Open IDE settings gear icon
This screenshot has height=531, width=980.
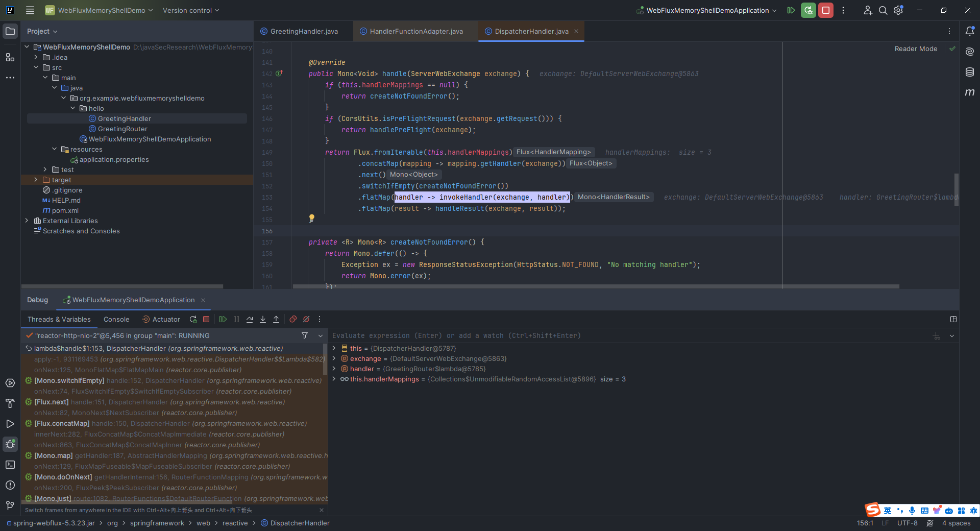[899, 10]
